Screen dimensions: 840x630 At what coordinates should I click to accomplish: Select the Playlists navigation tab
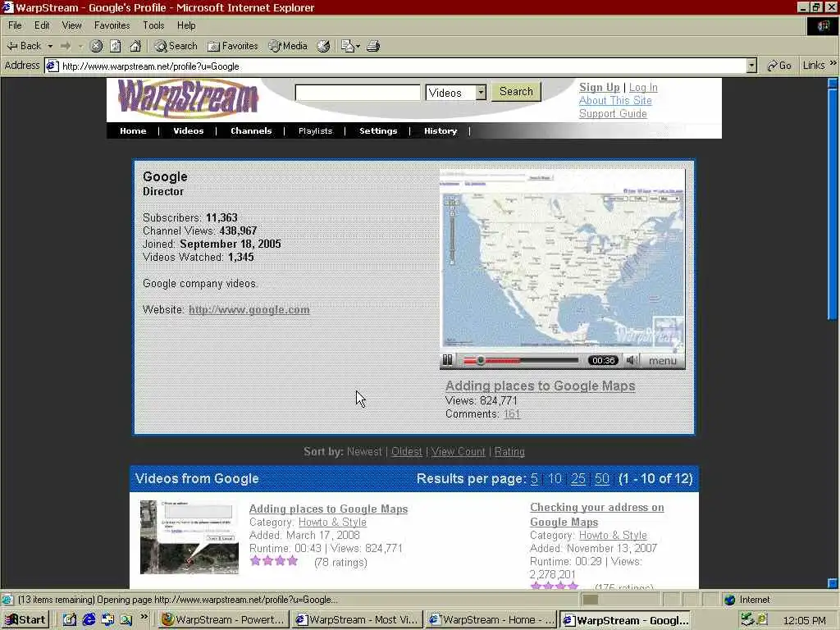[315, 130]
